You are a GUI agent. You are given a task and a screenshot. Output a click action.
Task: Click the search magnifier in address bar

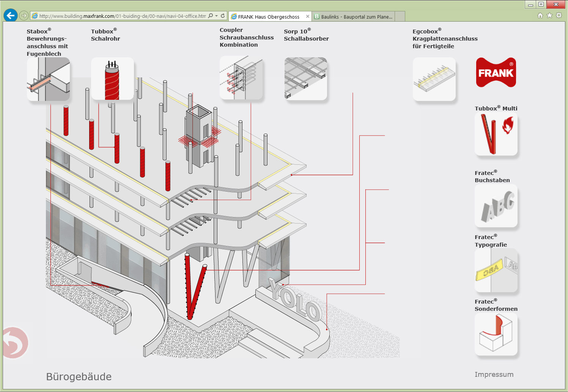pos(211,16)
